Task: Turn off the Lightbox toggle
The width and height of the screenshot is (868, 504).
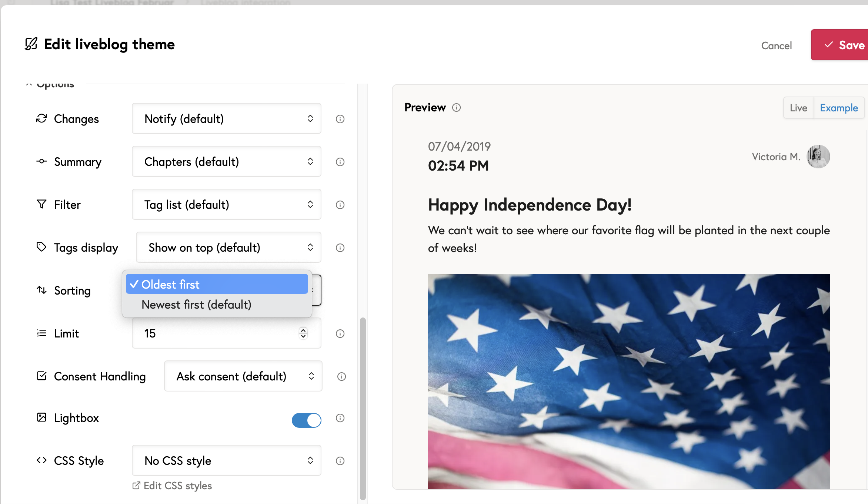Action: pos(306,420)
